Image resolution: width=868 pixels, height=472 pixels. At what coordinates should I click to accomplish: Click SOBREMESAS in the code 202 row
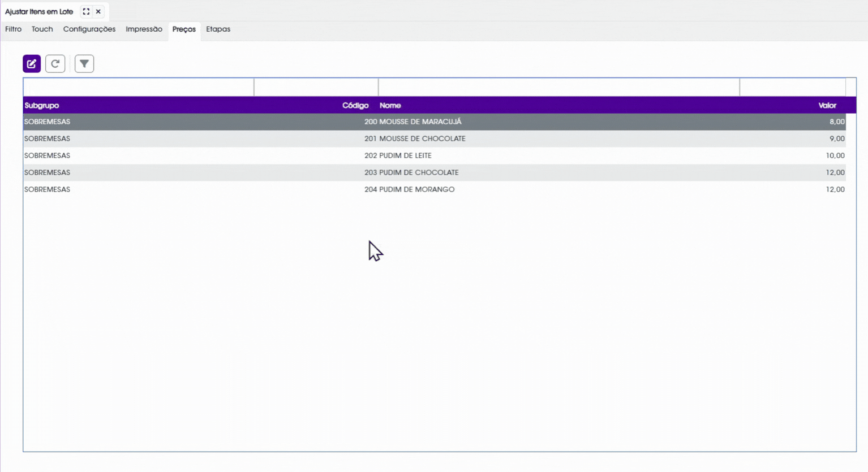47,155
